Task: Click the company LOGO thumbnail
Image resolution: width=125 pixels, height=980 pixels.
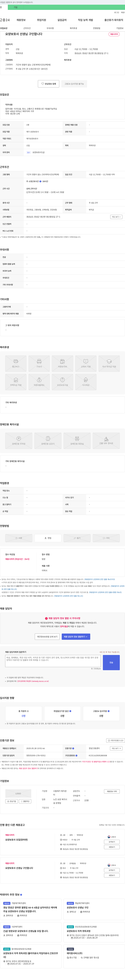Action: pos(18,794)
